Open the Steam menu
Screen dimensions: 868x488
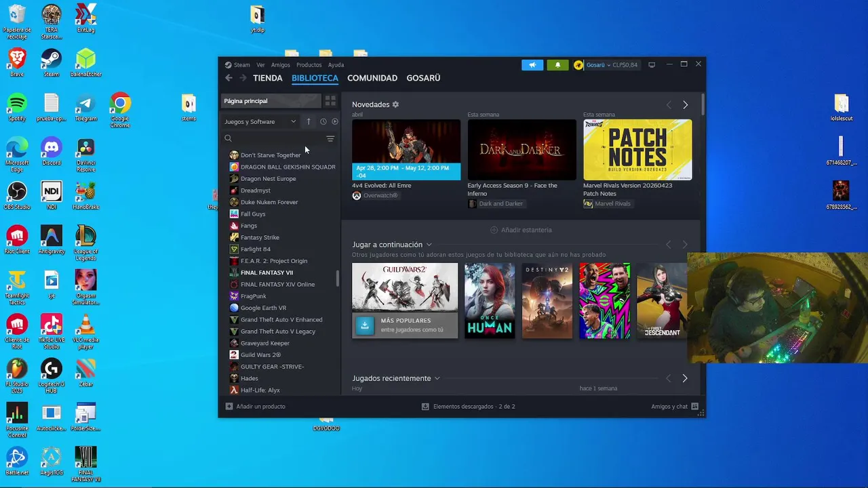pyautogui.click(x=242, y=65)
